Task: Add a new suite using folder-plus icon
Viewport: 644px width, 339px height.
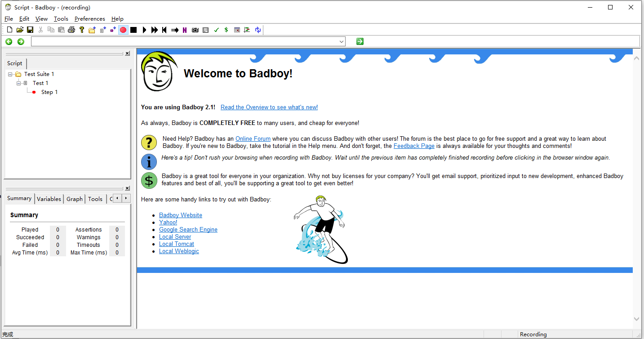Action: click(x=92, y=30)
